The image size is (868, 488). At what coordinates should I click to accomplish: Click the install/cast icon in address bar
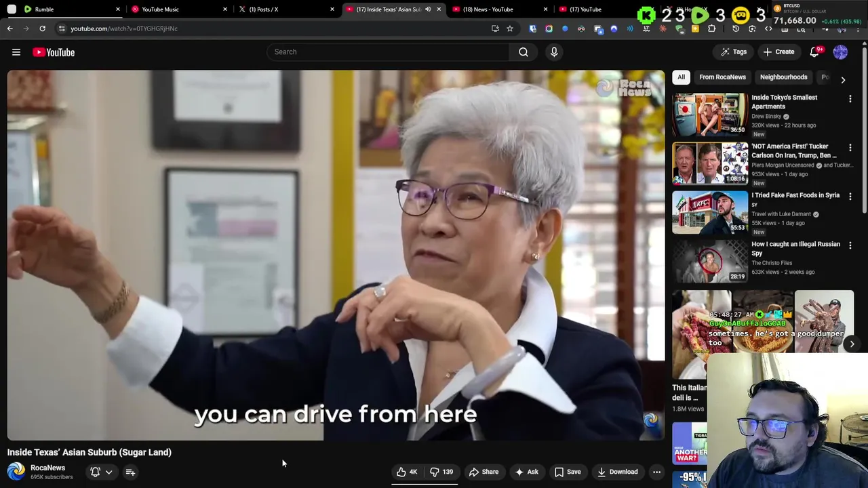[x=495, y=28]
